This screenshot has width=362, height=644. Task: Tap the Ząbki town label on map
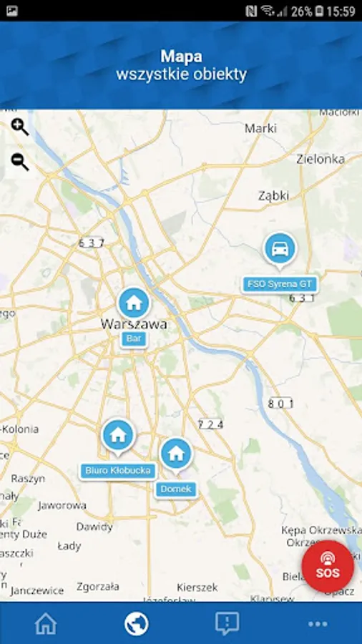[x=273, y=196]
